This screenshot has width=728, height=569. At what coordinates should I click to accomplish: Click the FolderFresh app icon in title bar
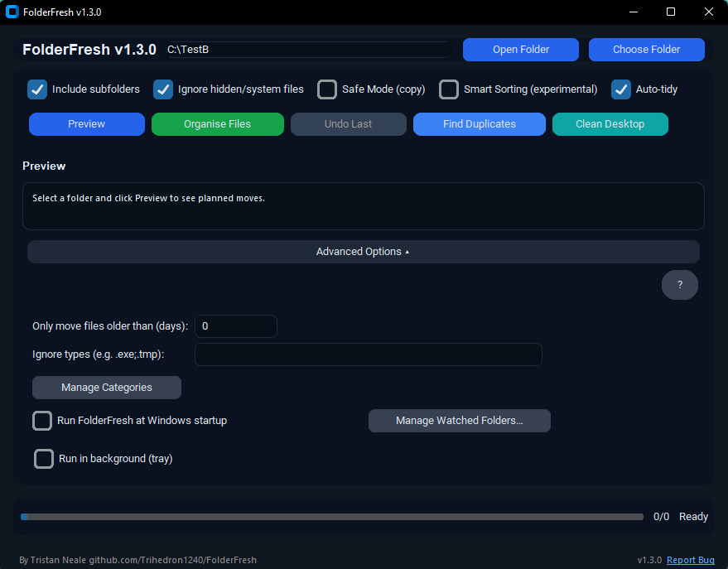tap(12, 12)
